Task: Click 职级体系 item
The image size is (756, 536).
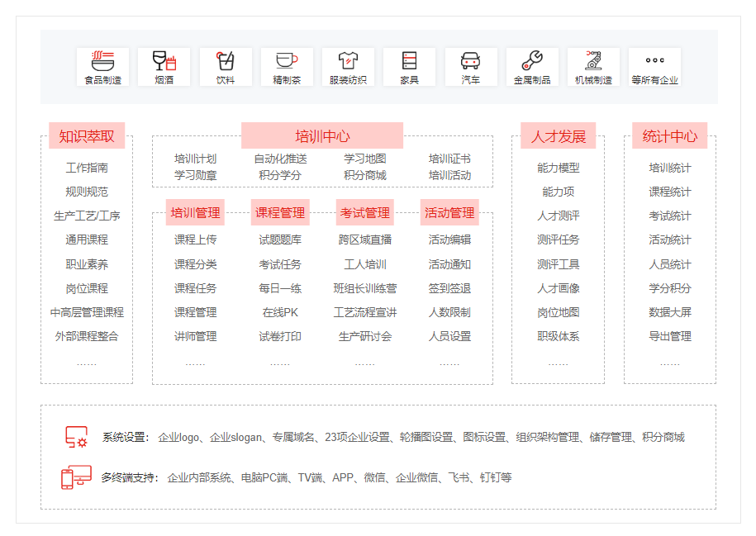Action: [559, 336]
